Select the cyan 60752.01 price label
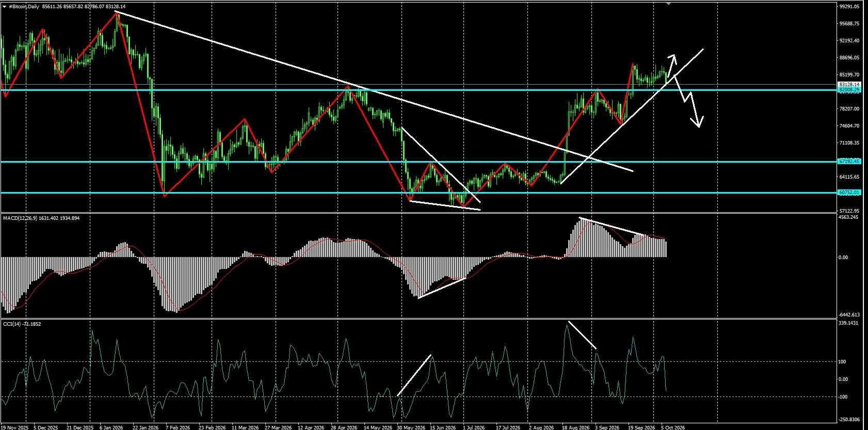 pyautogui.click(x=849, y=193)
